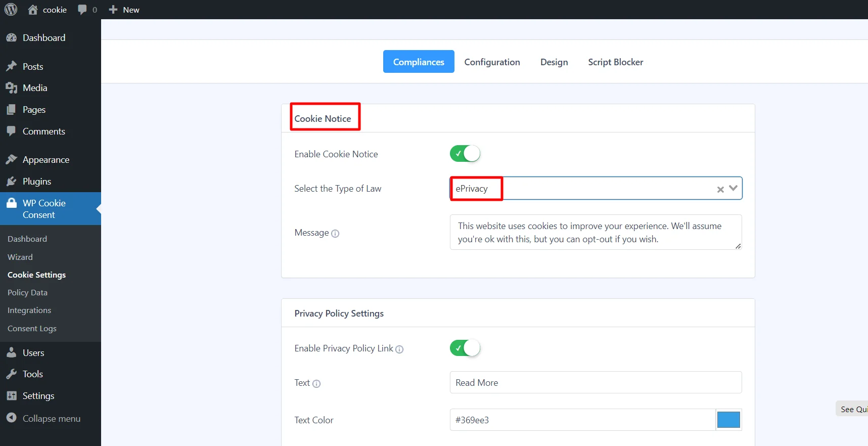
Task: Switch to the Script Blocker tab
Action: (x=616, y=62)
